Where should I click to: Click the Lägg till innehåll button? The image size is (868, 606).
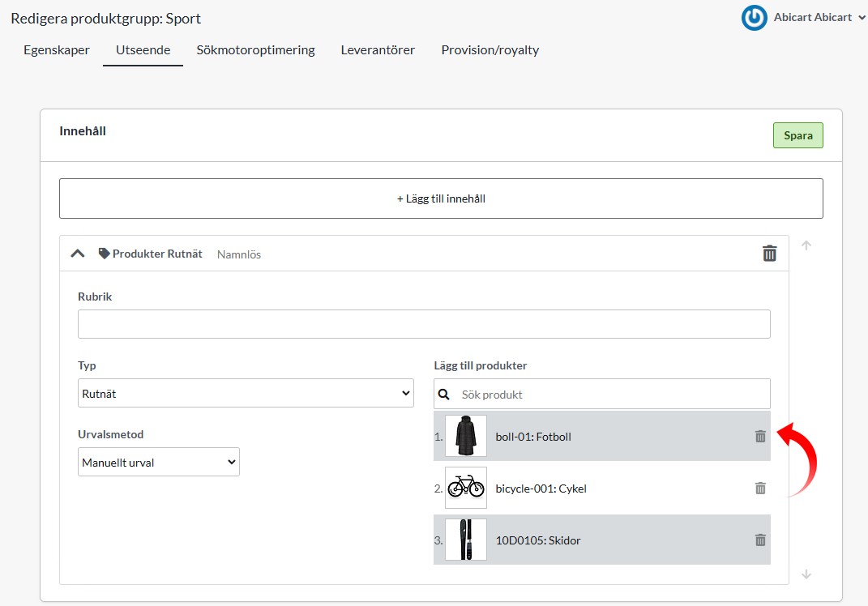(441, 198)
